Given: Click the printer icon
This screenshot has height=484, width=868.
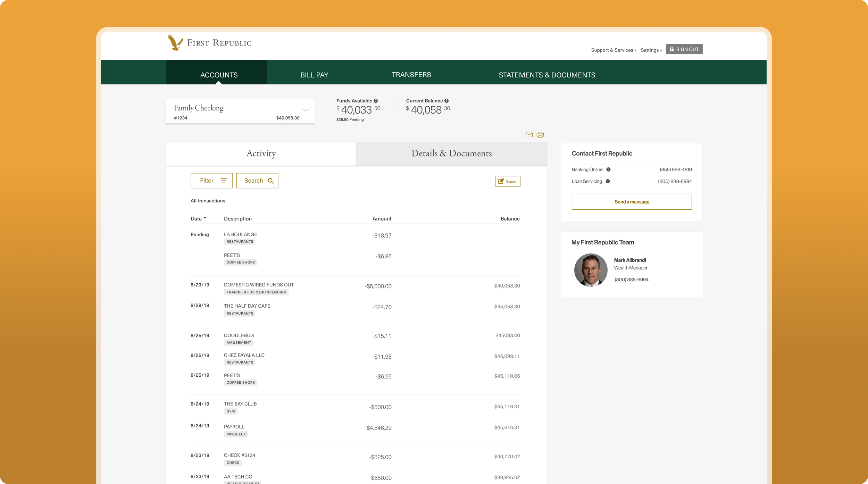Looking at the screenshot, I should [x=540, y=135].
